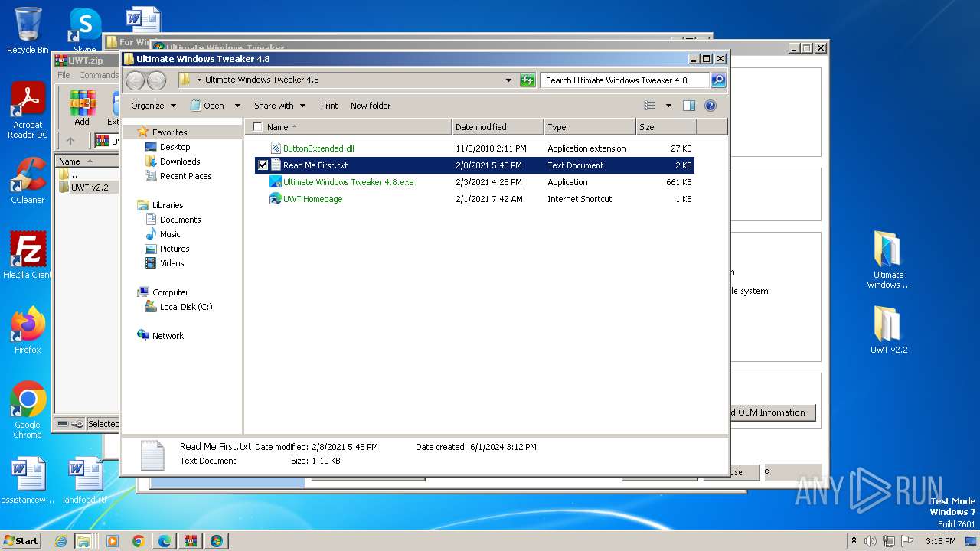Toggle the select-all checkbox in Name header
The image size is (980, 551).
pyautogui.click(x=257, y=127)
